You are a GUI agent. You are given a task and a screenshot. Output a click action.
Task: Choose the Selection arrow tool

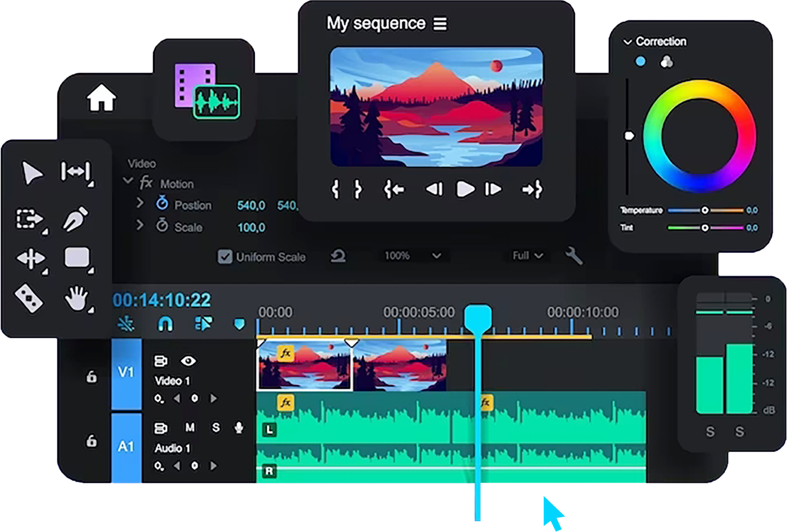click(32, 173)
